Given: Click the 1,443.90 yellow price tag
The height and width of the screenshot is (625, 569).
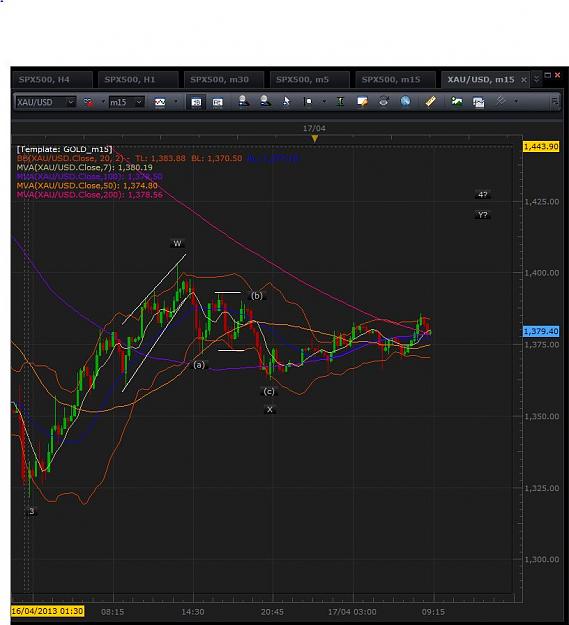Looking at the screenshot, I should click(x=541, y=147).
